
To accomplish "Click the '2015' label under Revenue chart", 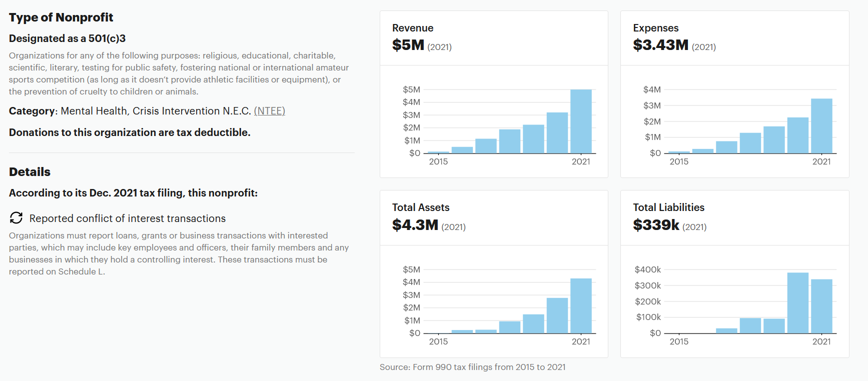I will 438,162.
